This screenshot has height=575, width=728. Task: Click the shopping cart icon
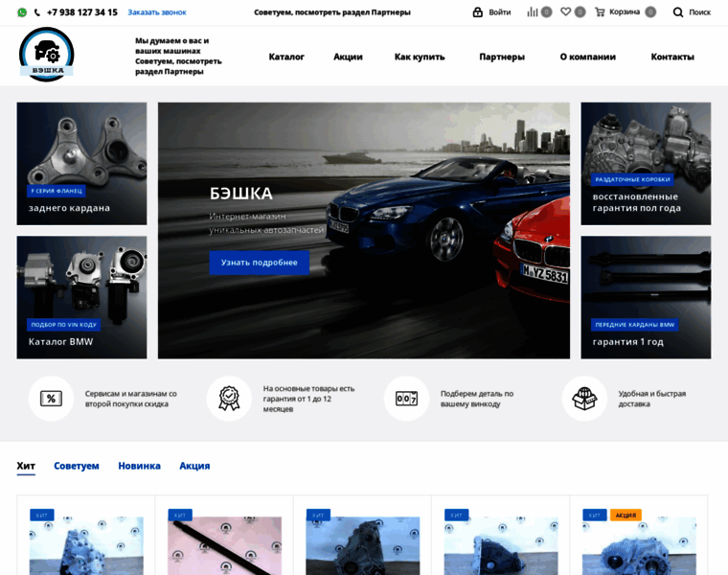[x=600, y=12]
